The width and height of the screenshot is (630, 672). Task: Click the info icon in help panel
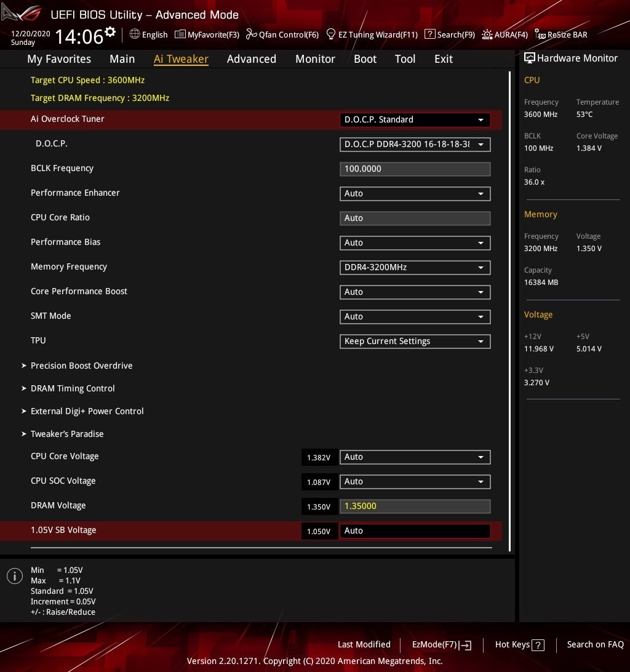(15, 576)
